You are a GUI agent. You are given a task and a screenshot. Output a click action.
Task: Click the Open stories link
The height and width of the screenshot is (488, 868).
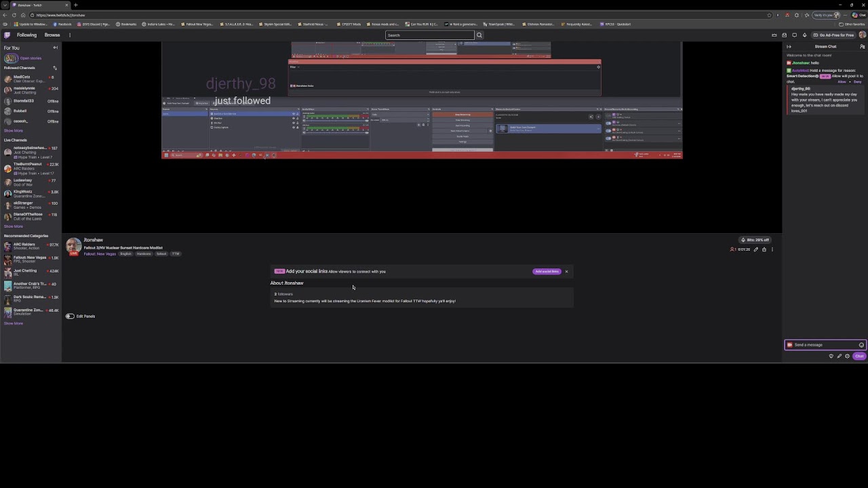coord(31,58)
